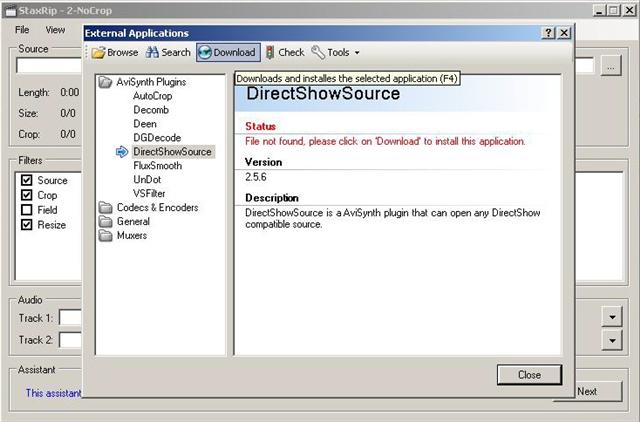640x422 pixels.
Task: Select Decomb in the plugin tree
Action: tap(151, 110)
